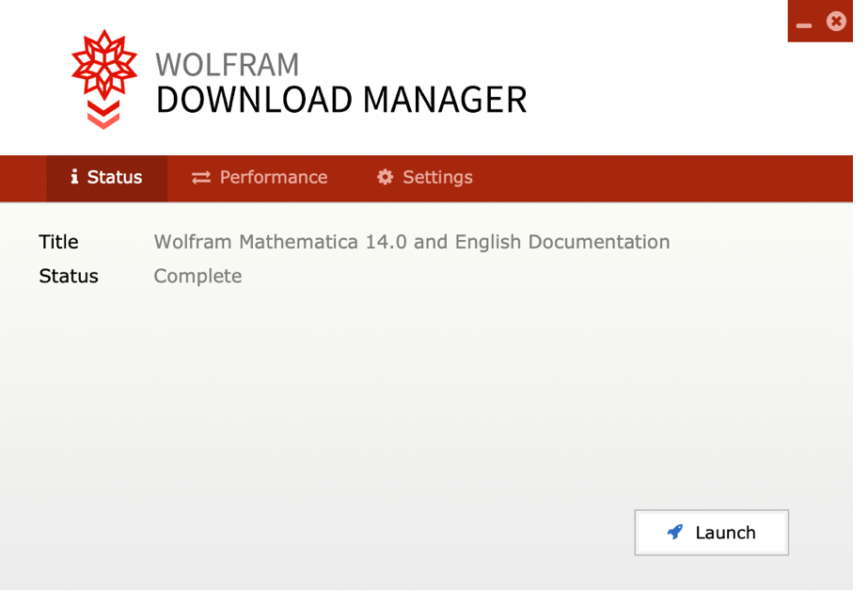Close the download manager window

(x=836, y=22)
